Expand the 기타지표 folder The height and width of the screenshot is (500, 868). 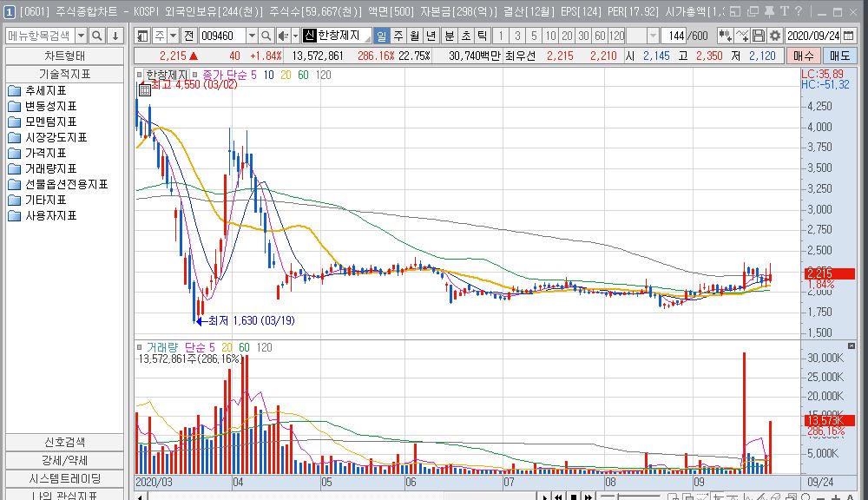pos(37,200)
